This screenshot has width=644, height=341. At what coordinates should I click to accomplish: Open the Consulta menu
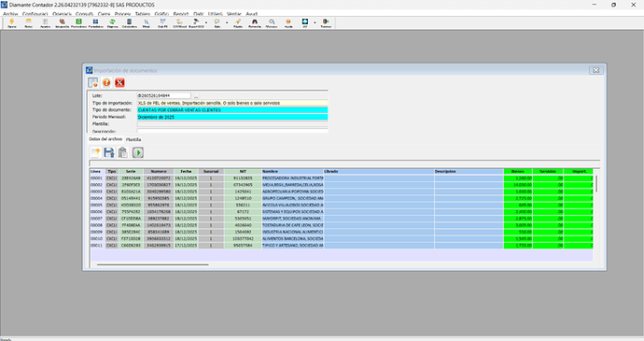[x=84, y=14]
